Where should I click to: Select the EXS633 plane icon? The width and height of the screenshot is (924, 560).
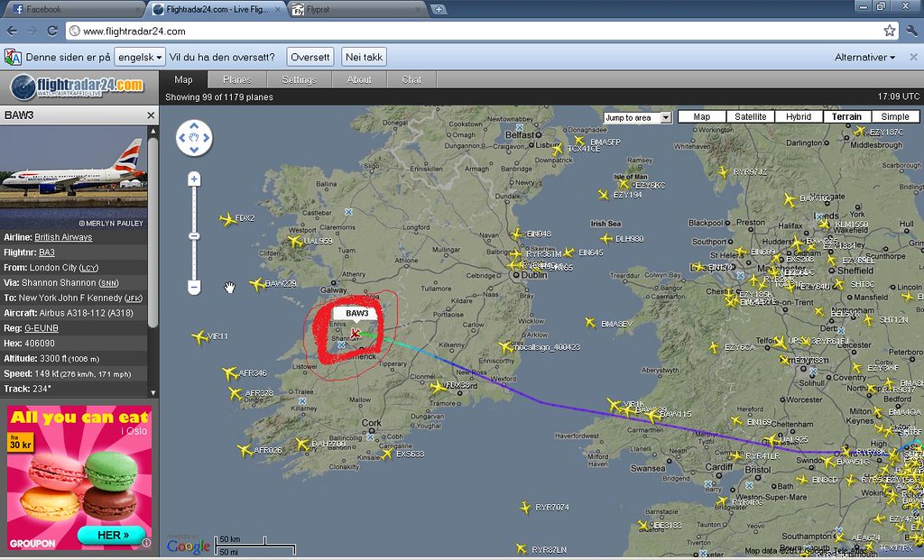387,454
